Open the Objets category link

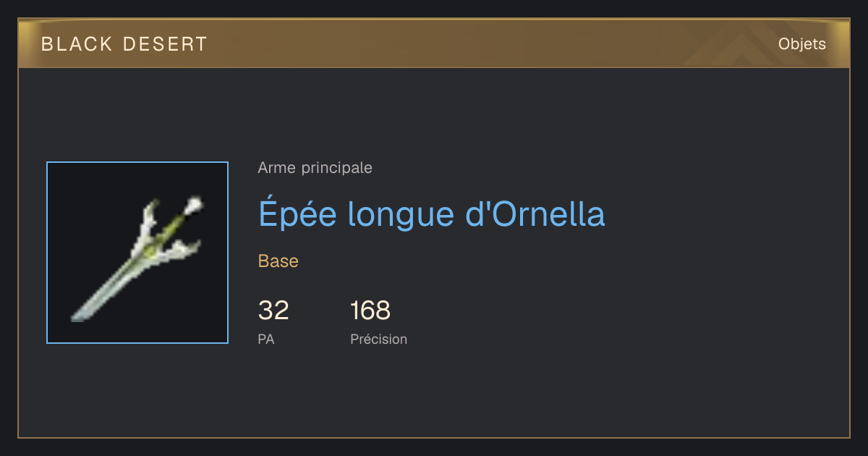pos(801,43)
